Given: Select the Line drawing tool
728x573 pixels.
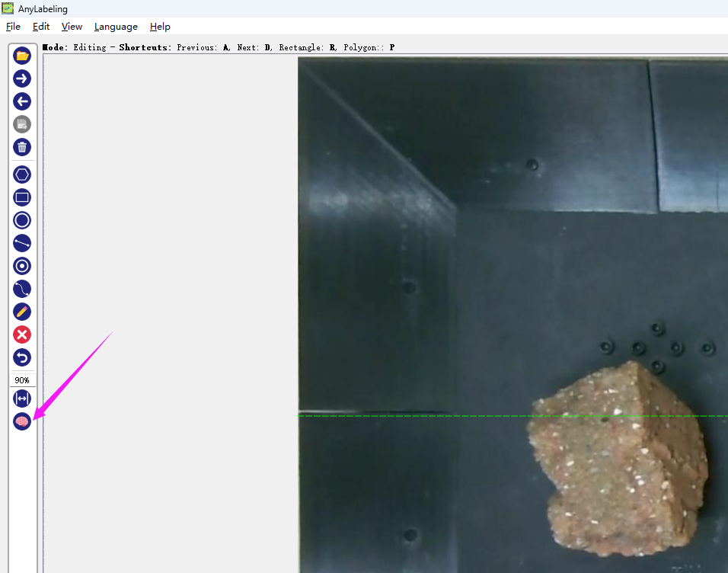Looking at the screenshot, I should [22, 243].
